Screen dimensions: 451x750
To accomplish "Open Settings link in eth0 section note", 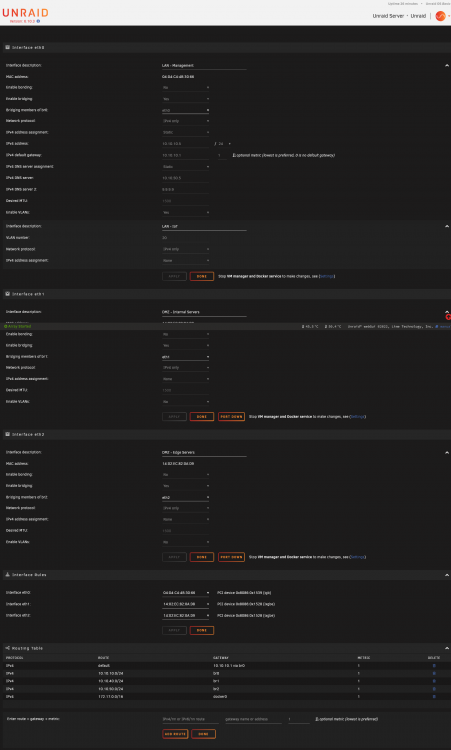I will (327, 276).
